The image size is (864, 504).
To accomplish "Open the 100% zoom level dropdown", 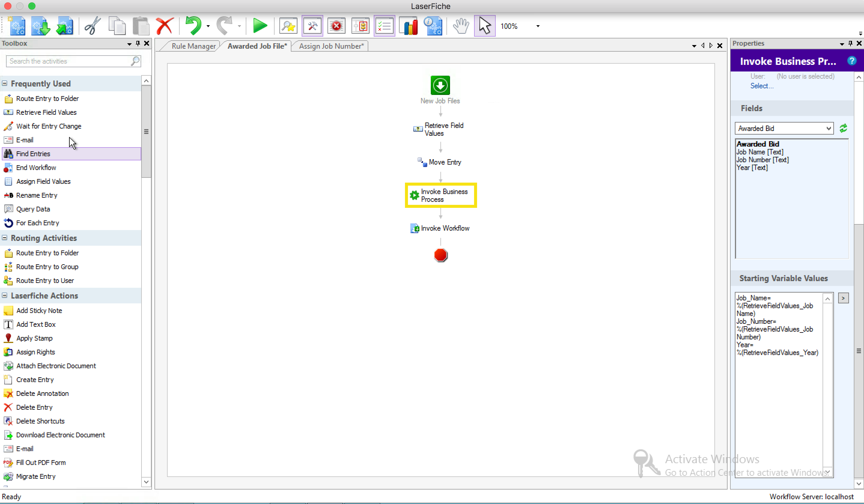I will point(538,26).
